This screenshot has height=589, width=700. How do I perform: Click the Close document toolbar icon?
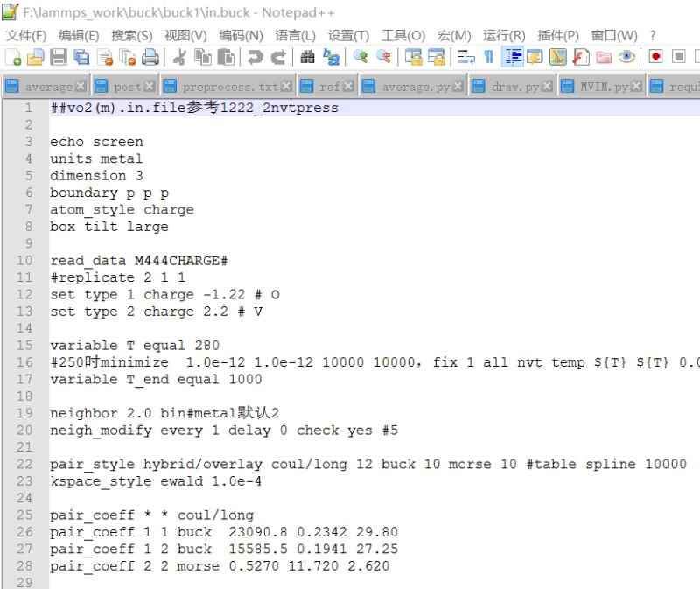[105, 58]
